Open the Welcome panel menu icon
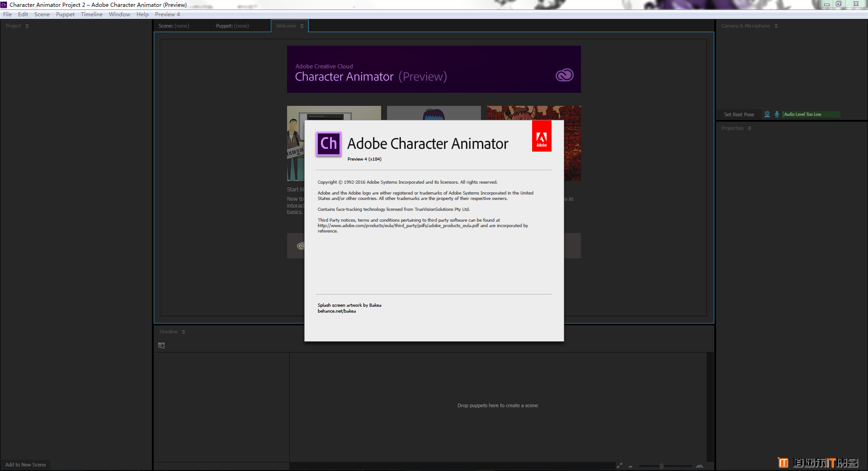 point(302,26)
